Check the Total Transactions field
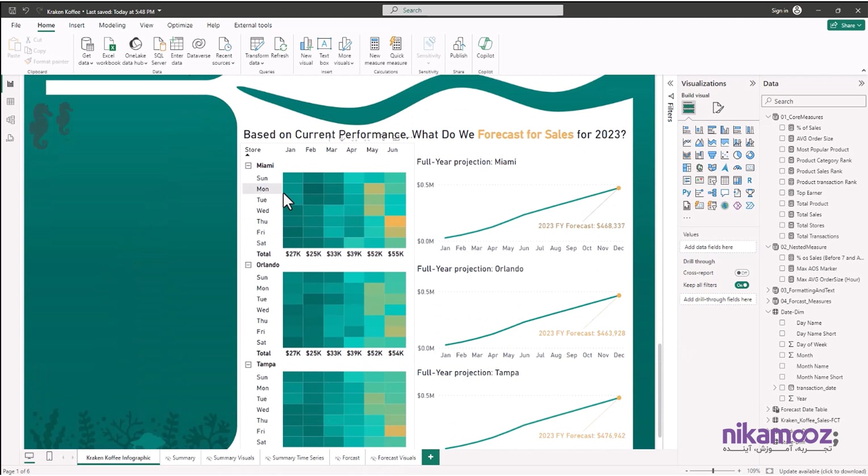This screenshot has width=868, height=476. click(782, 236)
